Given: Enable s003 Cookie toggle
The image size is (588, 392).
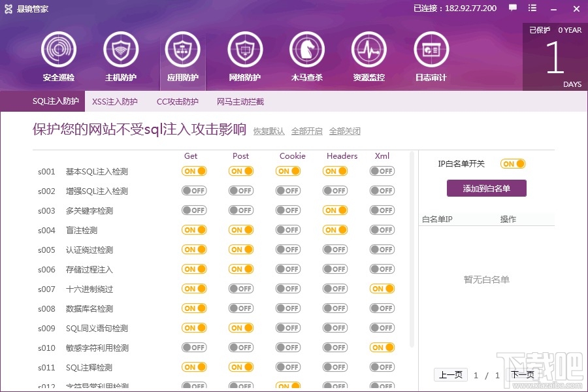Looking at the screenshot, I should pos(288,210).
